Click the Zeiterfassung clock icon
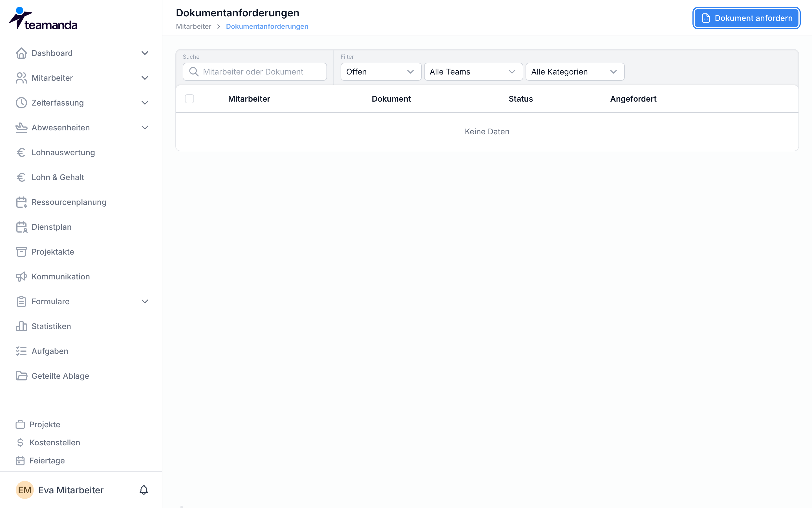This screenshot has width=812, height=508. 21,103
